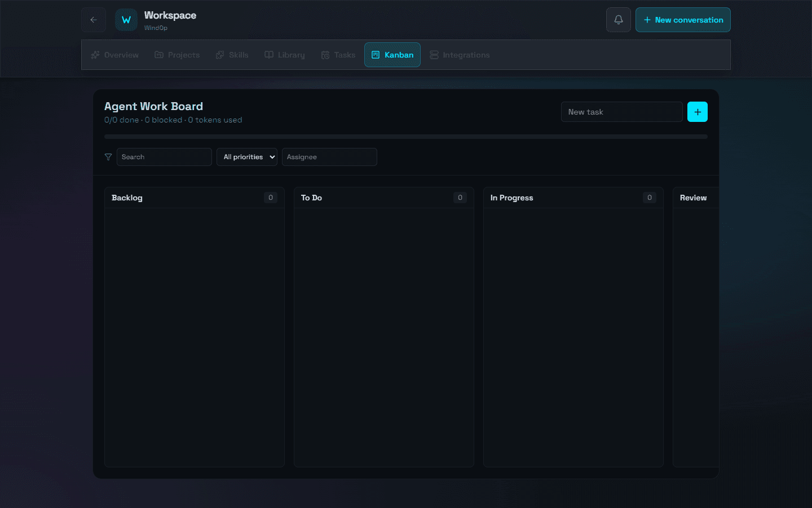Open notifications bell
This screenshot has width=812, height=508.
point(619,20)
